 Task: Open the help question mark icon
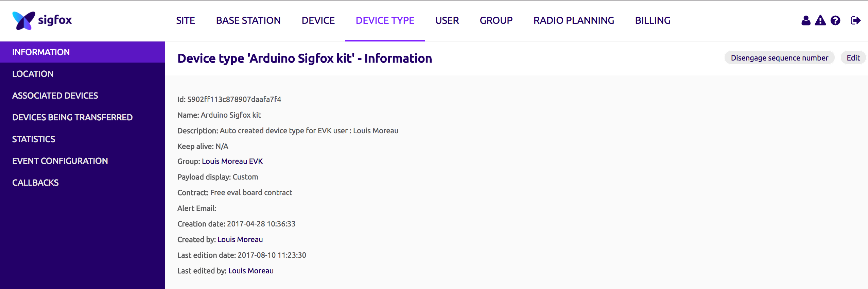pos(835,20)
